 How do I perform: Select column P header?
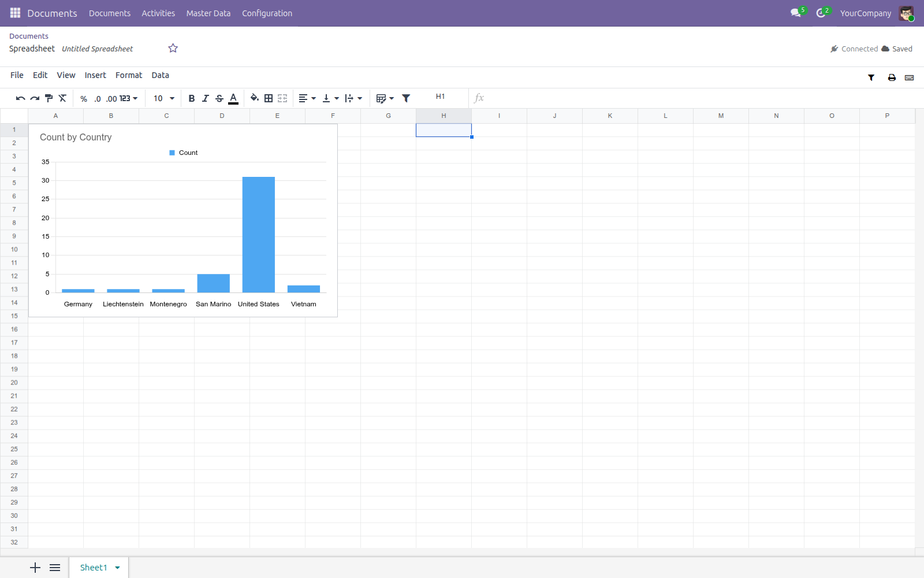(887, 116)
